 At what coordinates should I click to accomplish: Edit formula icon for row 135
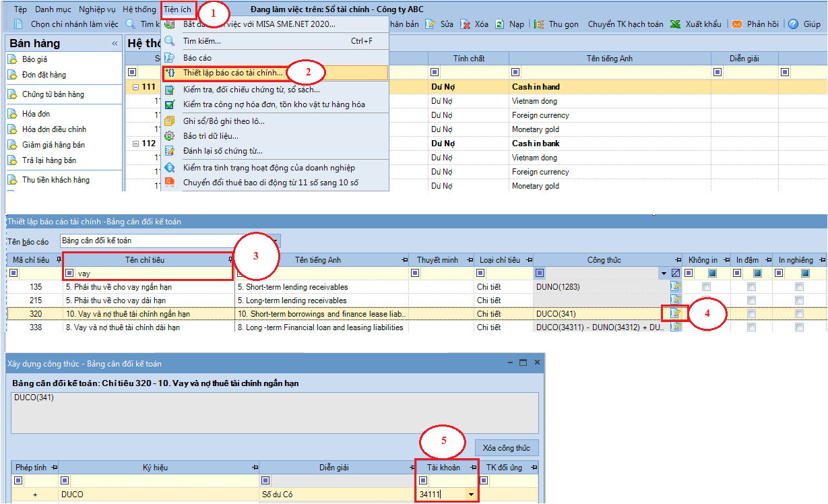[x=675, y=287]
